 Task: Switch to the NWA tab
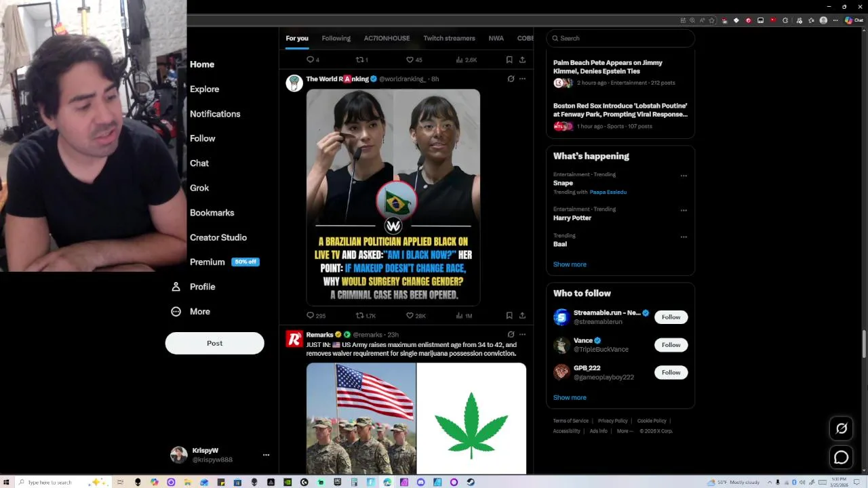(496, 39)
